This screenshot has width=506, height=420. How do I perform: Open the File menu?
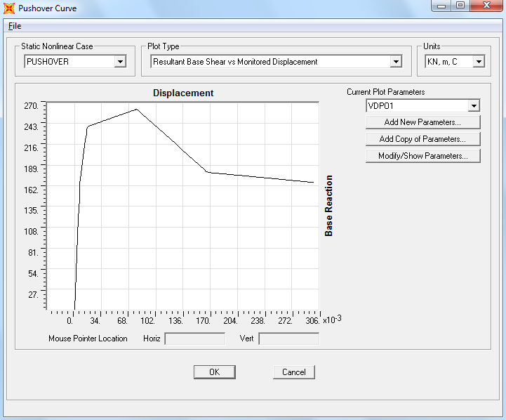click(x=15, y=26)
